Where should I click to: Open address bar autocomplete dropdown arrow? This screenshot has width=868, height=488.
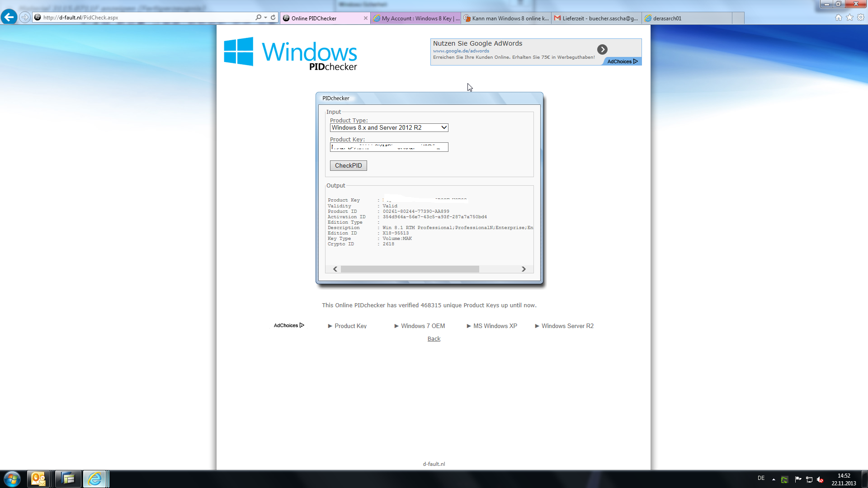click(265, 18)
